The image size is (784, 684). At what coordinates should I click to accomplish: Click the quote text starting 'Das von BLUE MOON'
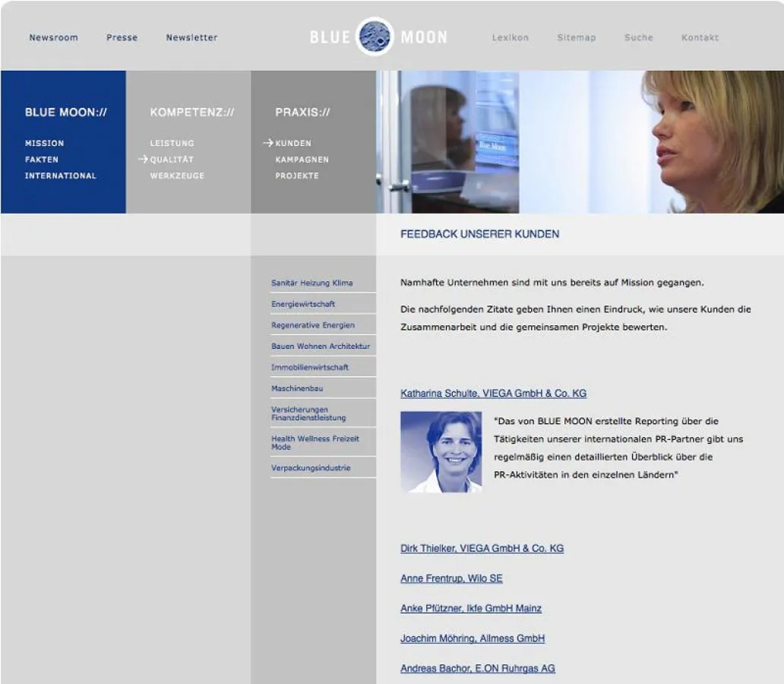tap(618, 448)
